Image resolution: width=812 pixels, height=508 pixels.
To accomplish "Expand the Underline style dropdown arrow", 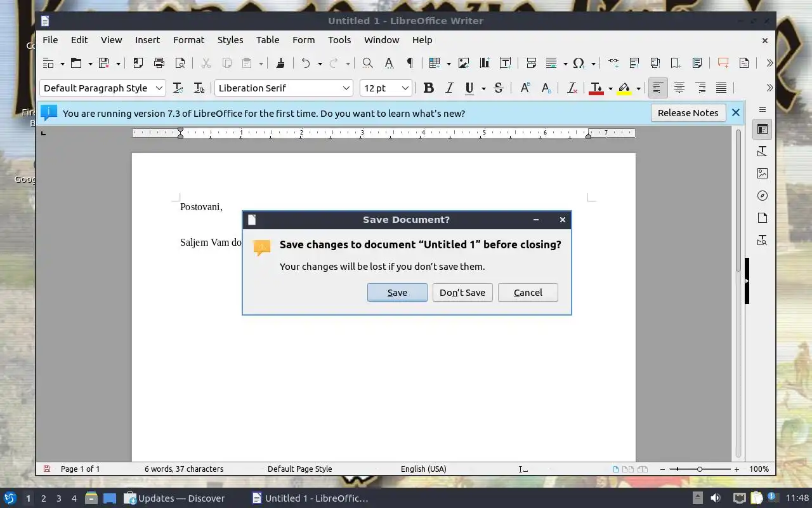I will [x=483, y=89].
